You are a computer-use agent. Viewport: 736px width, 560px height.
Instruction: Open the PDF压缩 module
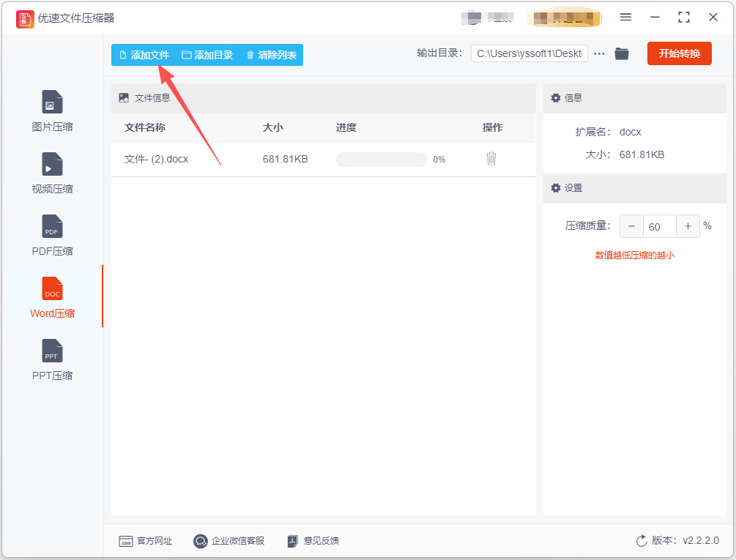tap(52, 236)
